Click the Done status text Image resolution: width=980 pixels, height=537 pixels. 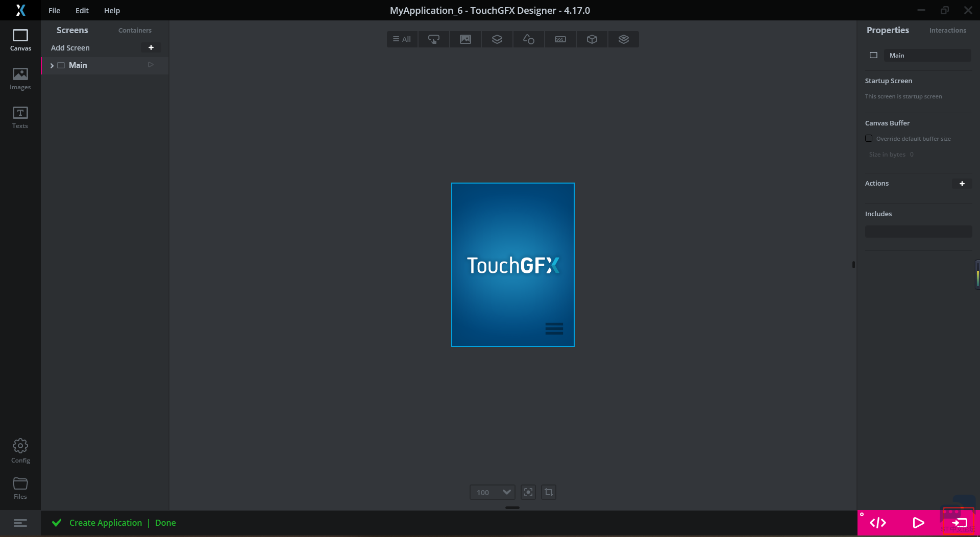pyautogui.click(x=165, y=523)
